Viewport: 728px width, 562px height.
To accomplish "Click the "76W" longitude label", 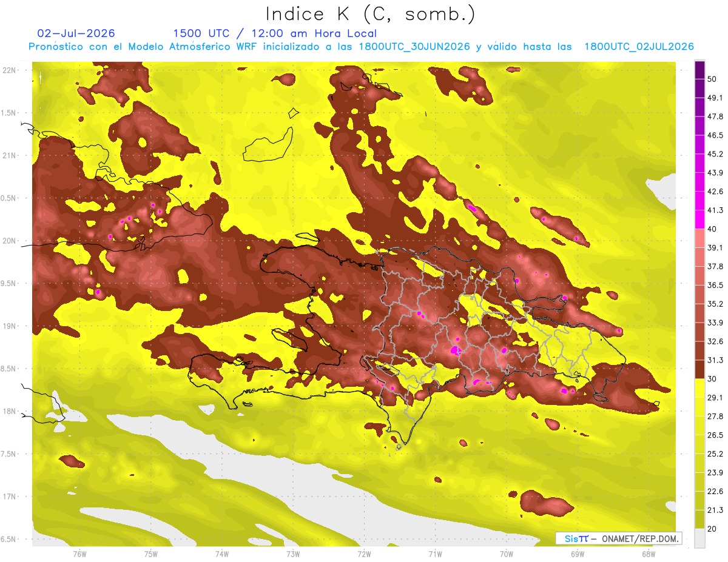I will [x=79, y=554].
